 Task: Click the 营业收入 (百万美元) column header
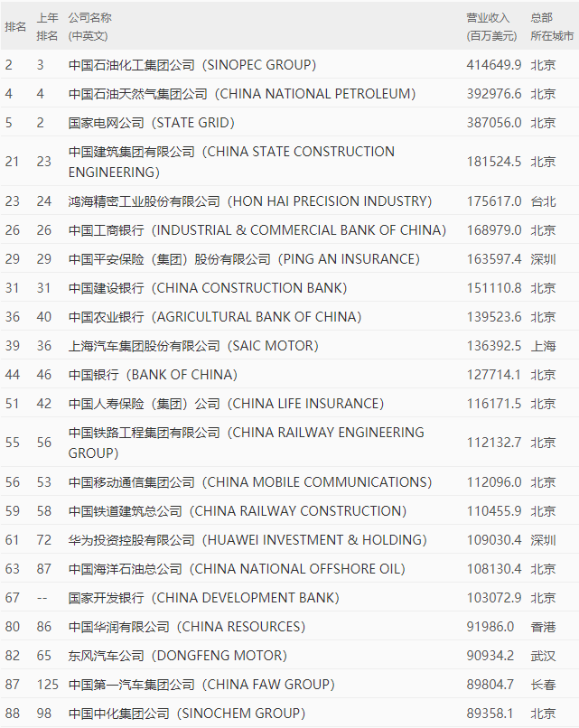point(491,27)
